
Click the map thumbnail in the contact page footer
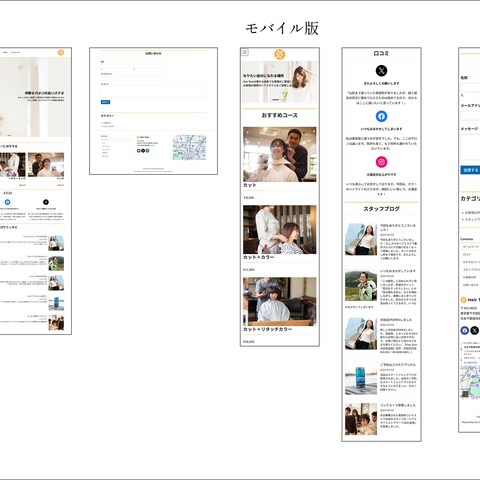[x=189, y=147]
